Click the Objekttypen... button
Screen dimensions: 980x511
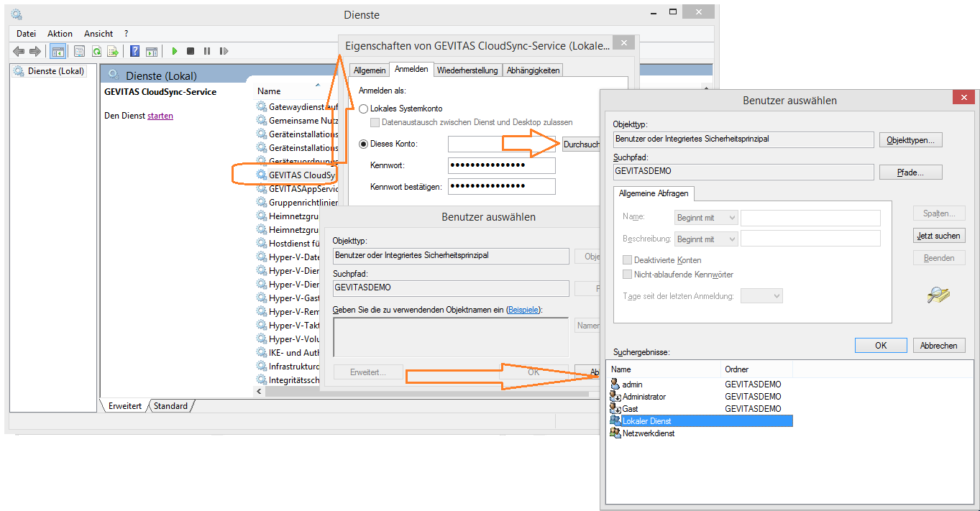(911, 140)
